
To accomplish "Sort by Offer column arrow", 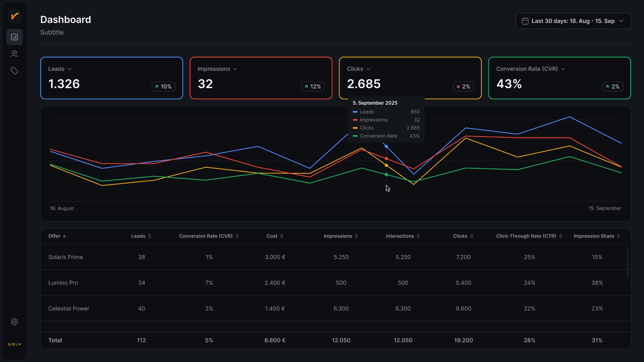I will point(64,236).
